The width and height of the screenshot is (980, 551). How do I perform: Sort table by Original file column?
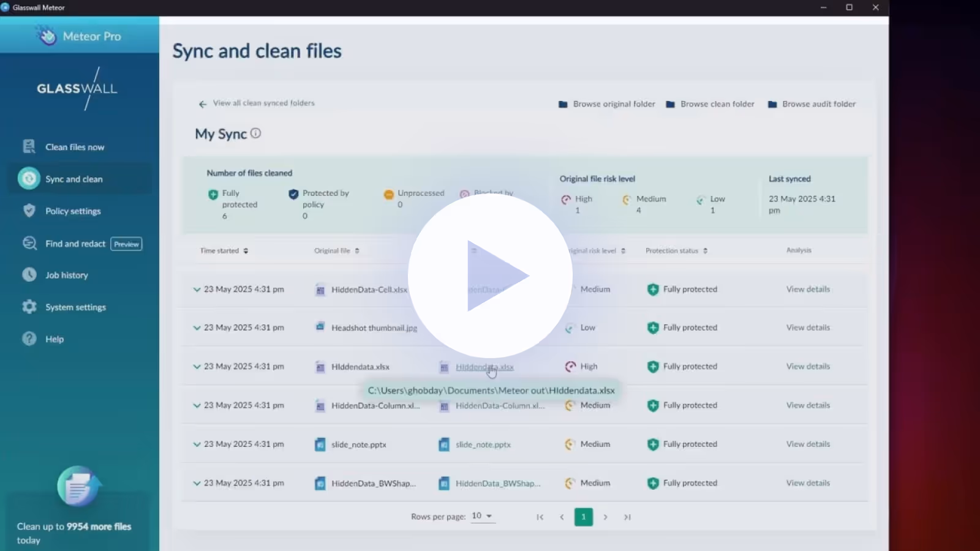337,250
